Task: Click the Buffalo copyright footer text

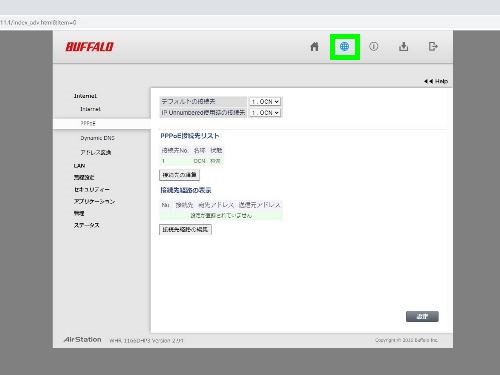Action: point(406,340)
